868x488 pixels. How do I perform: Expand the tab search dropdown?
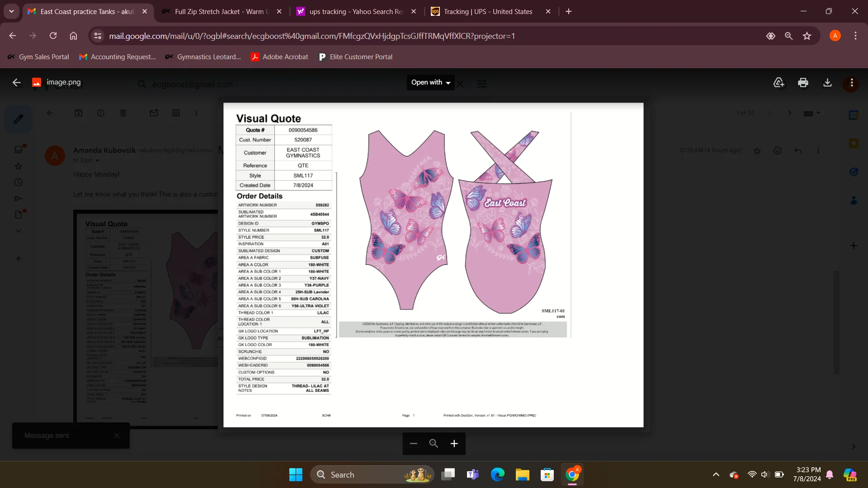11,12
